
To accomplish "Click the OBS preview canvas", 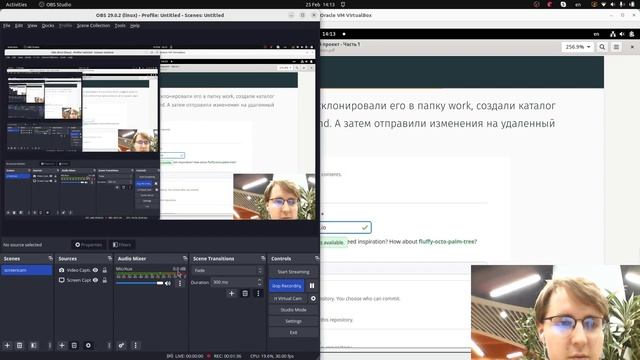I will click(160, 133).
